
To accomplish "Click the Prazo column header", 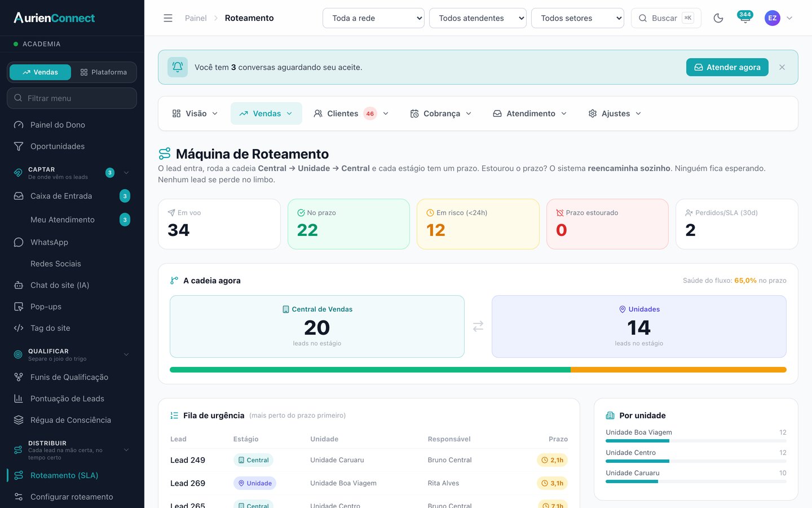I will tap(558, 439).
